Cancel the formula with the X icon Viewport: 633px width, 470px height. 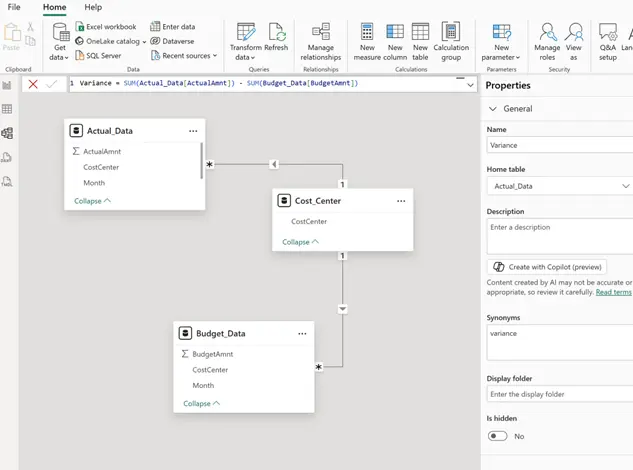point(33,84)
